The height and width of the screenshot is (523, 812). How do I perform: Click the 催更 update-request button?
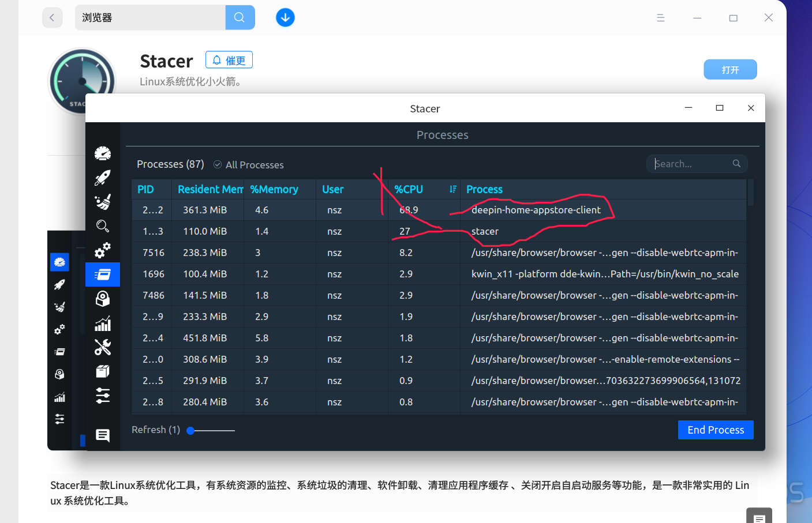(x=229, y=60)
